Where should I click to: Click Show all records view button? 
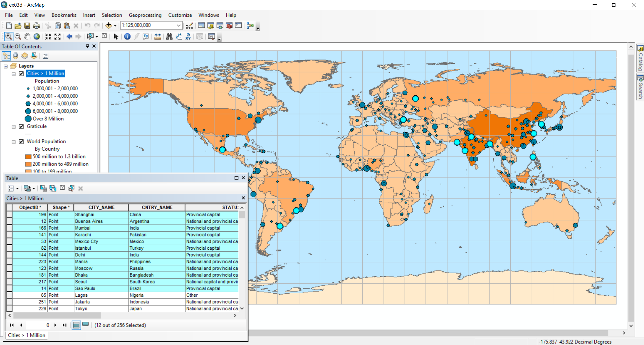coord(76,325)
